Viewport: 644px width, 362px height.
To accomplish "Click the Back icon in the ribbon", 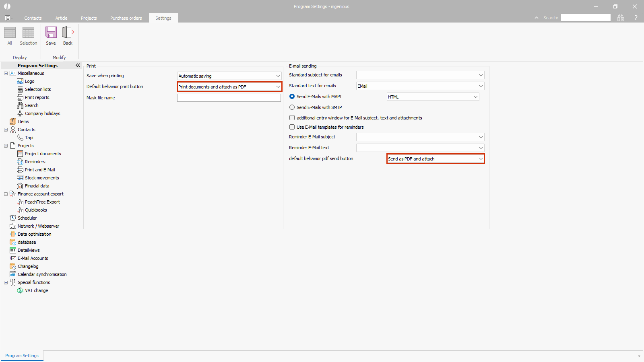I will (68, 33).
